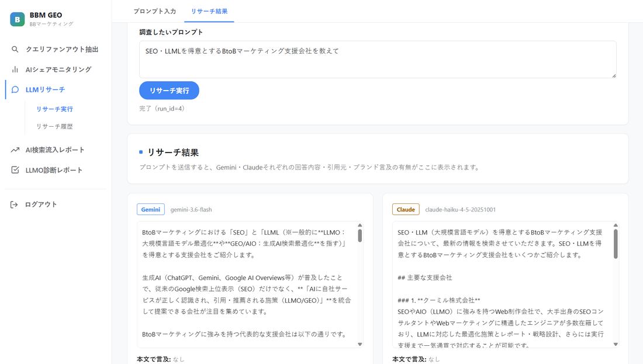This screenshot has height=364, width=643.
Task: Click the trend arrow icon beside AI検索流入レポート
Action: 15,150
